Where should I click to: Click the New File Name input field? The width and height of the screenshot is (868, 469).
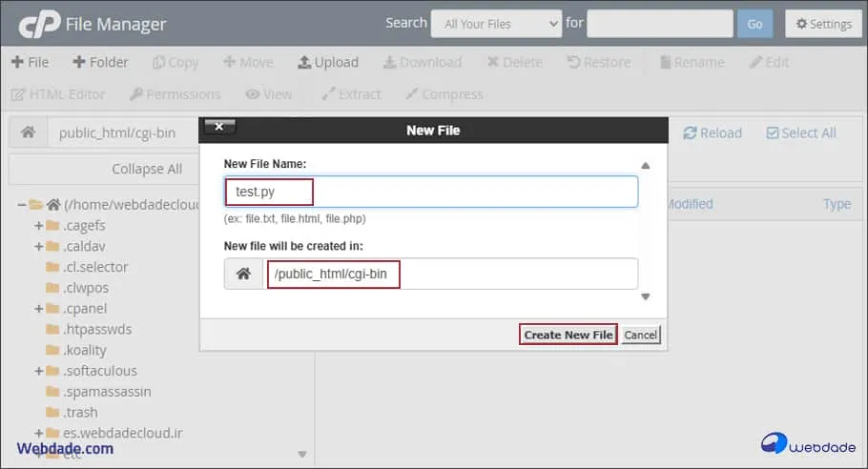tap(431, 192)
